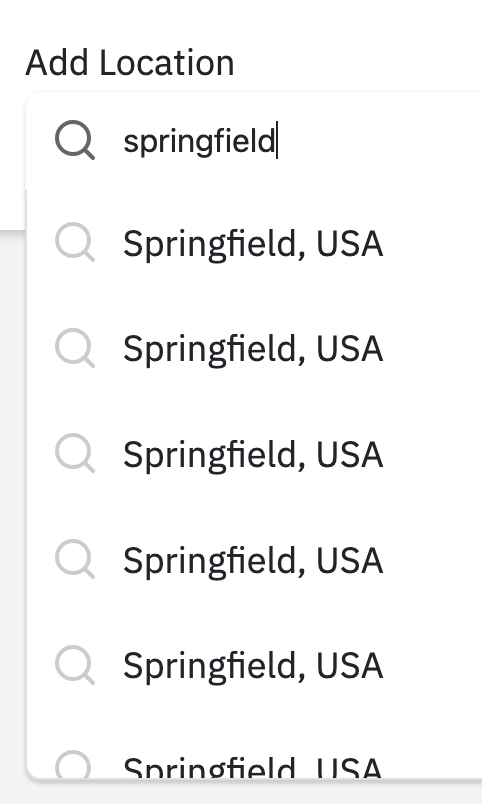Place cursor at end of 'springfield' text
Viewport: 482px width, 804px height.
click(277, 140)
